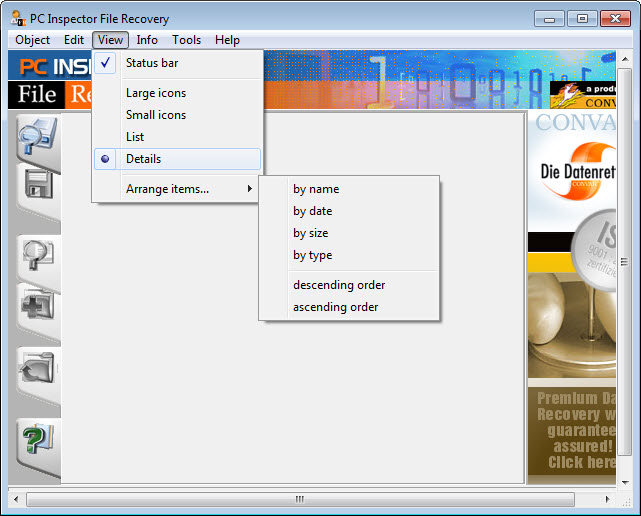Open the Edit menu

[x=74, y=40]
